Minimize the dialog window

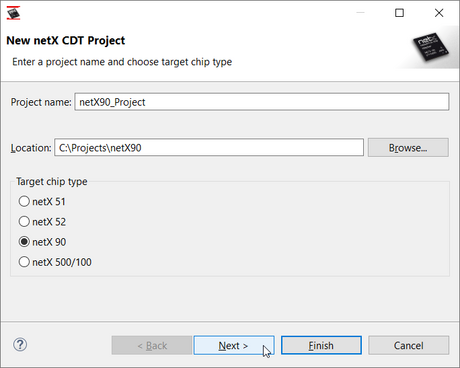click(x=360, y=13)
